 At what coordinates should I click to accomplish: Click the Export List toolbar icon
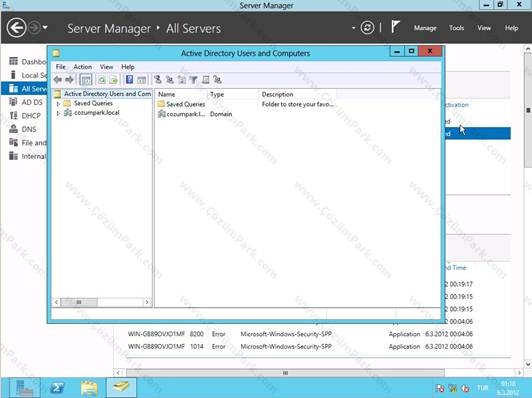tap(114, 80)
